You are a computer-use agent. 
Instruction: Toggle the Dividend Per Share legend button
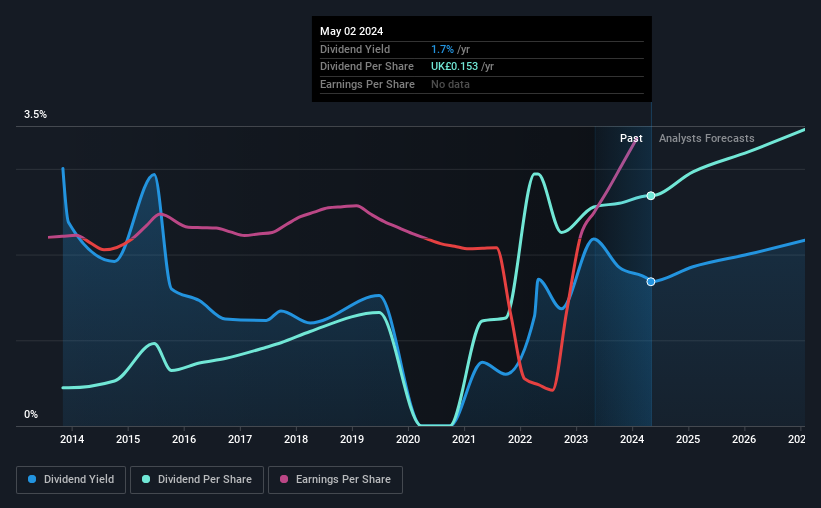[x=197, y=480]
